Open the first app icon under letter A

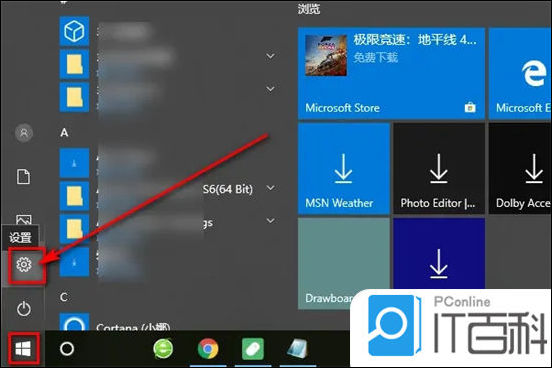click(74, 163)
